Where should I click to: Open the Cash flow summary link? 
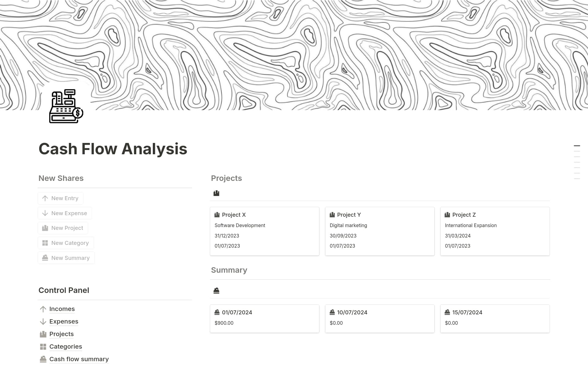coord(79,359)
